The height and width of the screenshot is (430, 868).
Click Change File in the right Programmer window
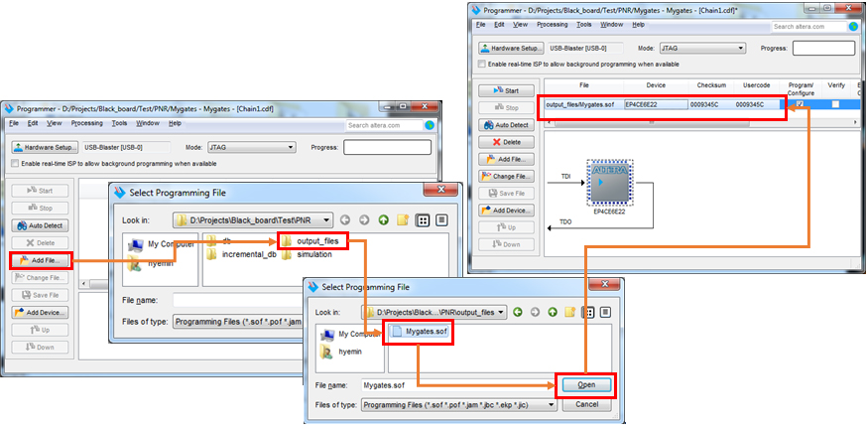507,177
